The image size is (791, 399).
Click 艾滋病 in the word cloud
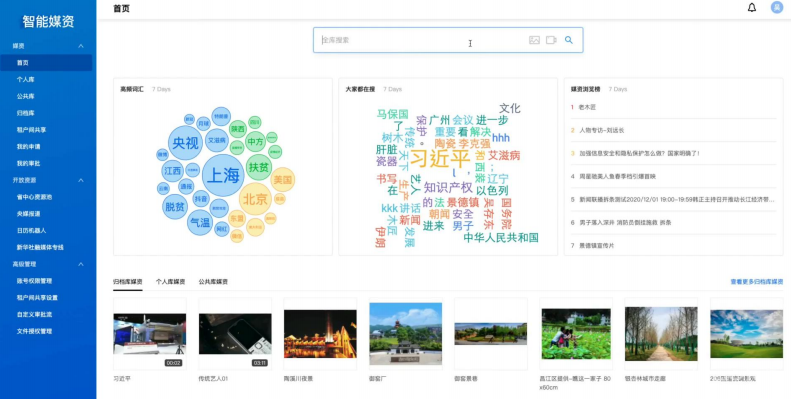[504, 155]
